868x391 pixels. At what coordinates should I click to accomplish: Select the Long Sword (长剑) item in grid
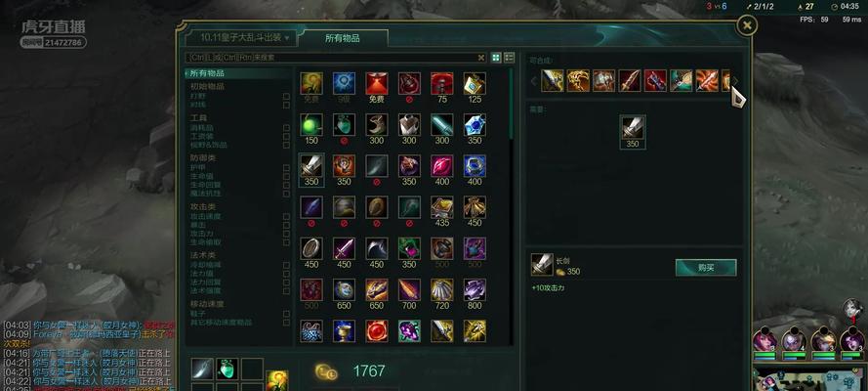click(x=311, y=165)
